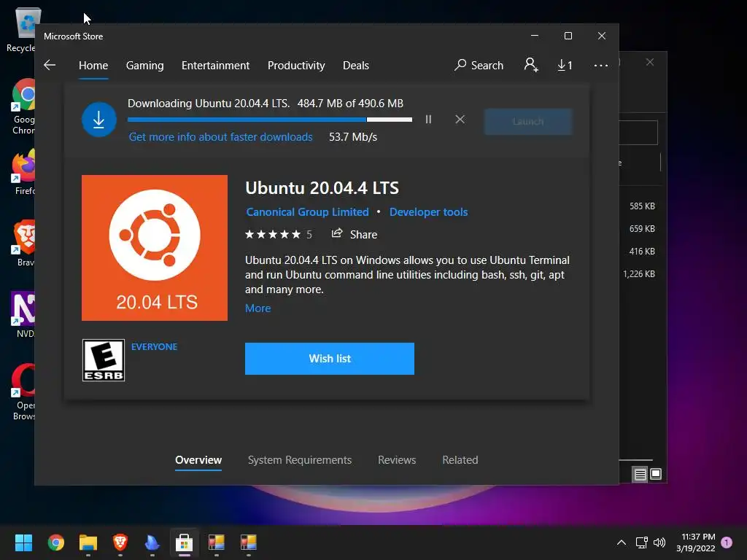Open the EVERYONE rating link
The width and height of the screenshot is (747, 560).
point(155,346)
